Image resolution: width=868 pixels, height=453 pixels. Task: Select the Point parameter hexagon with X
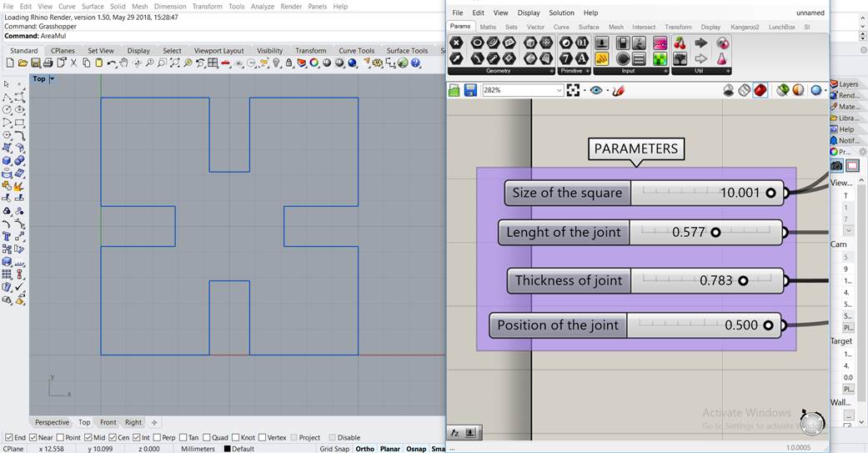(x=456, y=43)
